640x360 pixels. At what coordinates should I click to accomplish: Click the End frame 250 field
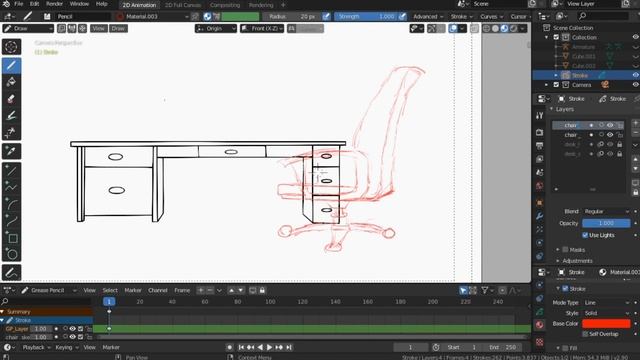[x=503, y=347]
